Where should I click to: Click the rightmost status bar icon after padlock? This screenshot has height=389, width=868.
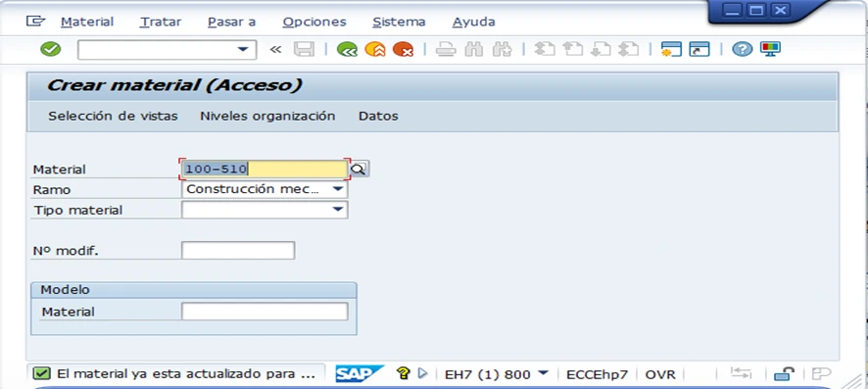[821, 373]
